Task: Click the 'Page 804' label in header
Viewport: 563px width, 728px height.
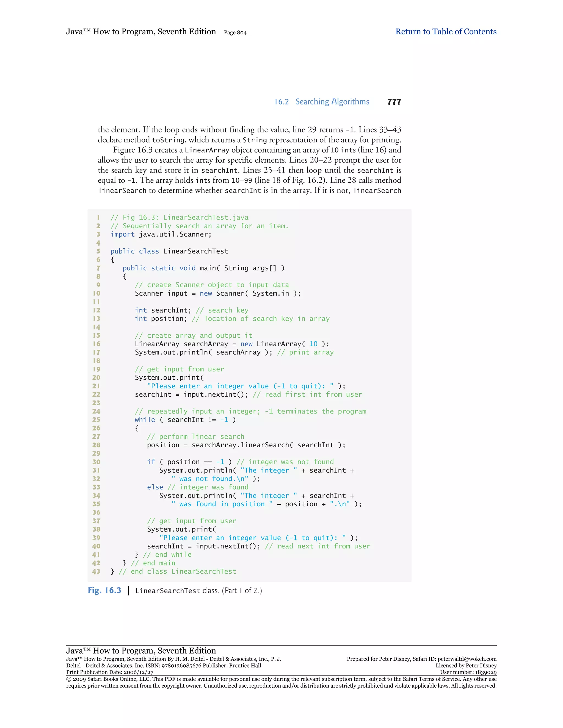Action: [235, 33]
